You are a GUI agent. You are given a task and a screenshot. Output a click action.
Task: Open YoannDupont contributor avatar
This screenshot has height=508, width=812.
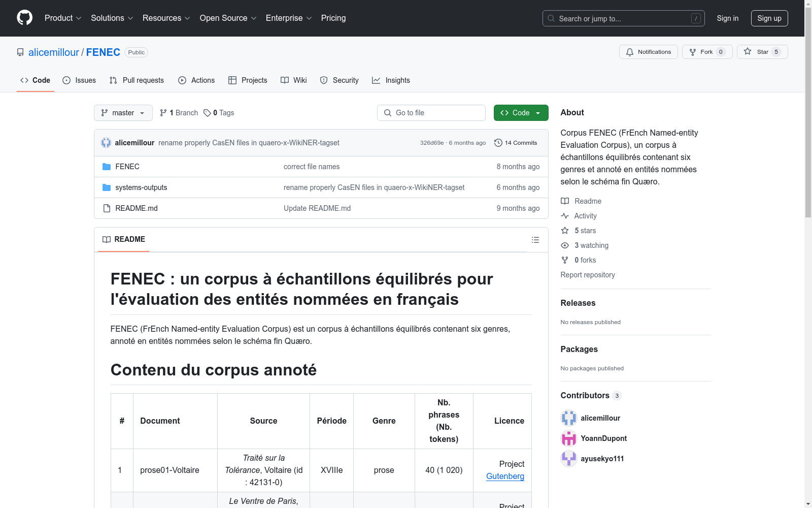click(x=569, y=438)
